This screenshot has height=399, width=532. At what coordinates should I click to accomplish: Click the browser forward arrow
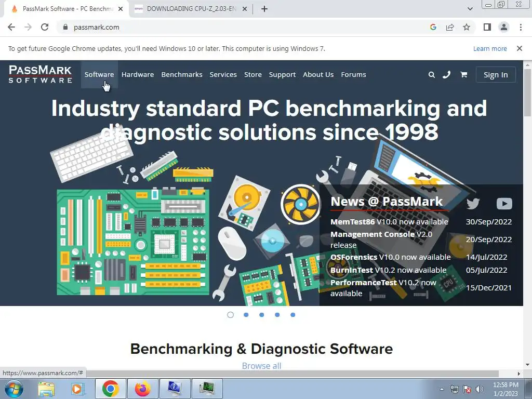pyautogui.click(x=28, y=27)
